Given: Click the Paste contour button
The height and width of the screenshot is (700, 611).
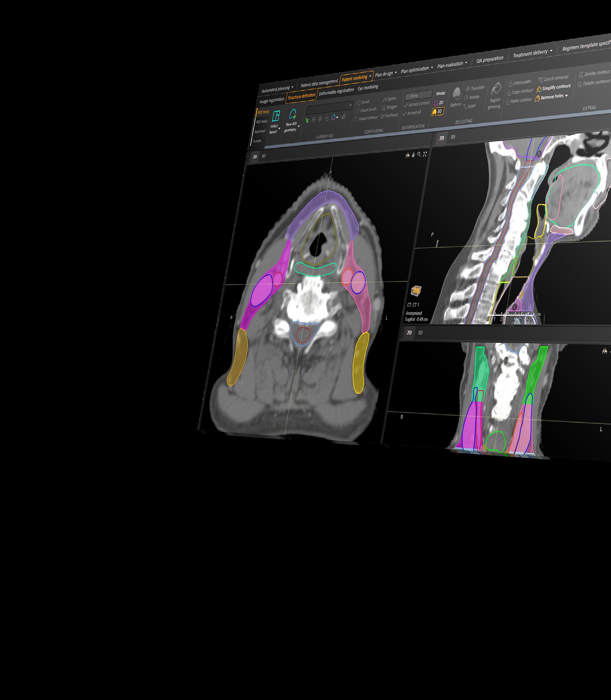Looking at the screenshot, I should (x=519, y=101).
